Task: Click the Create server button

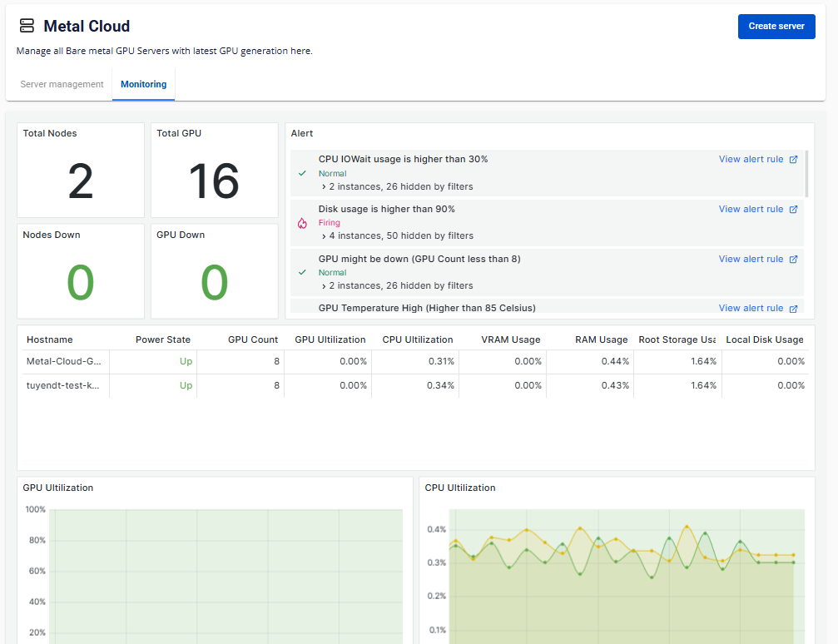Action: tap(776, 26)
